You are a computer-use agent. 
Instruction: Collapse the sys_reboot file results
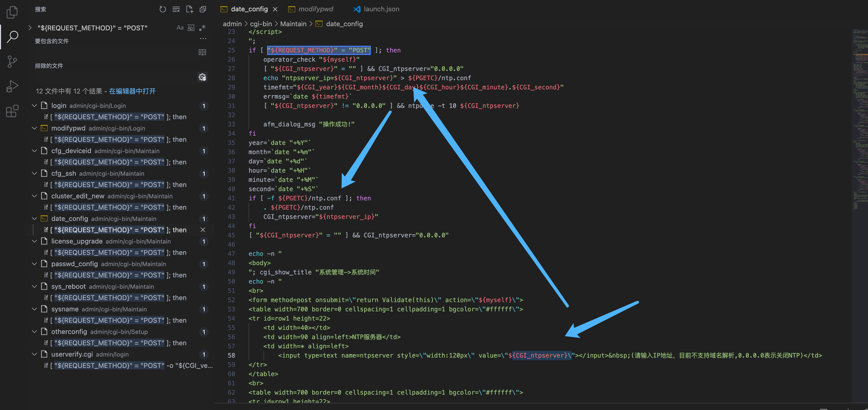point(34,286)
